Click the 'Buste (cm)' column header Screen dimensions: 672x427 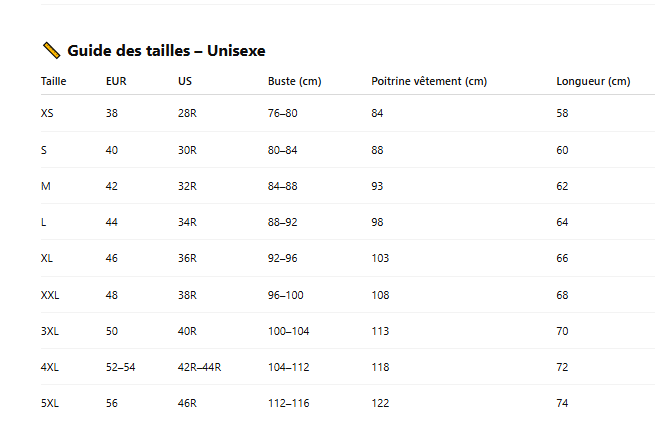(x=295, y=81)
